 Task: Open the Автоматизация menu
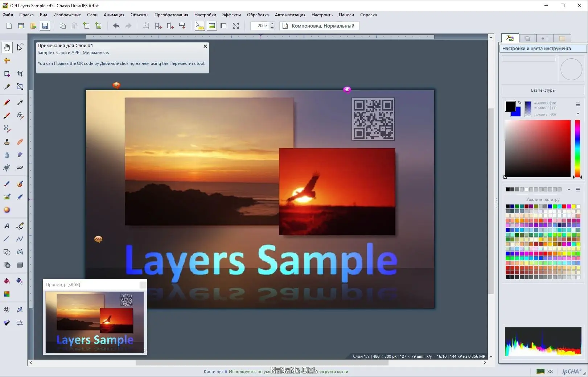290,15
